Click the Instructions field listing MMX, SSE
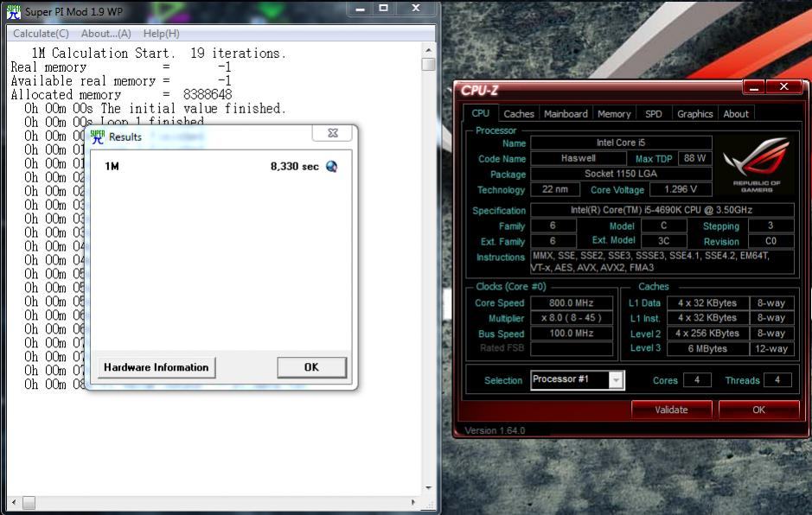 click(662, 262)
